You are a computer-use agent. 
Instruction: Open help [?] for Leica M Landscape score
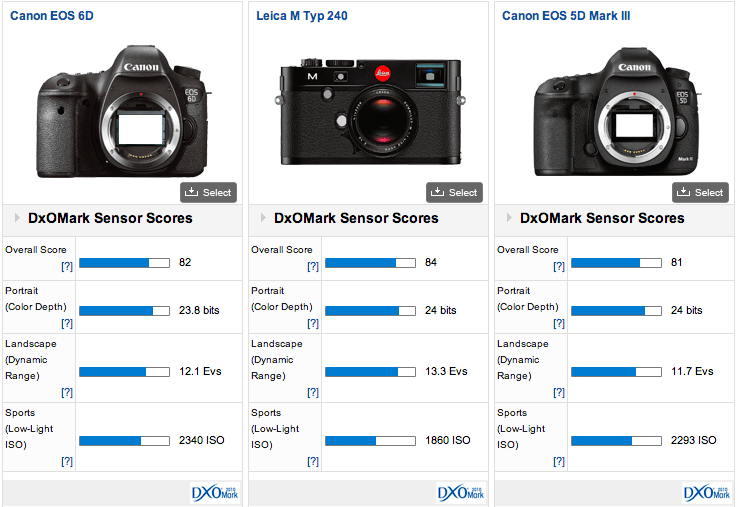[312, 392]
